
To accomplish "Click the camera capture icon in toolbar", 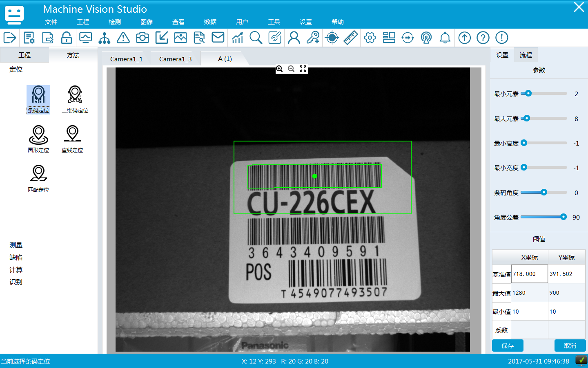I will [x=142, y=38].
